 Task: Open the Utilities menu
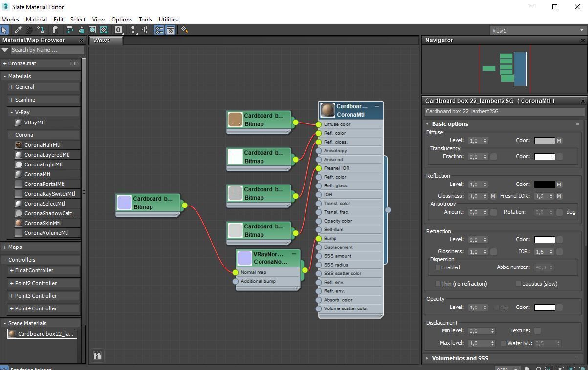click(168, 20)
